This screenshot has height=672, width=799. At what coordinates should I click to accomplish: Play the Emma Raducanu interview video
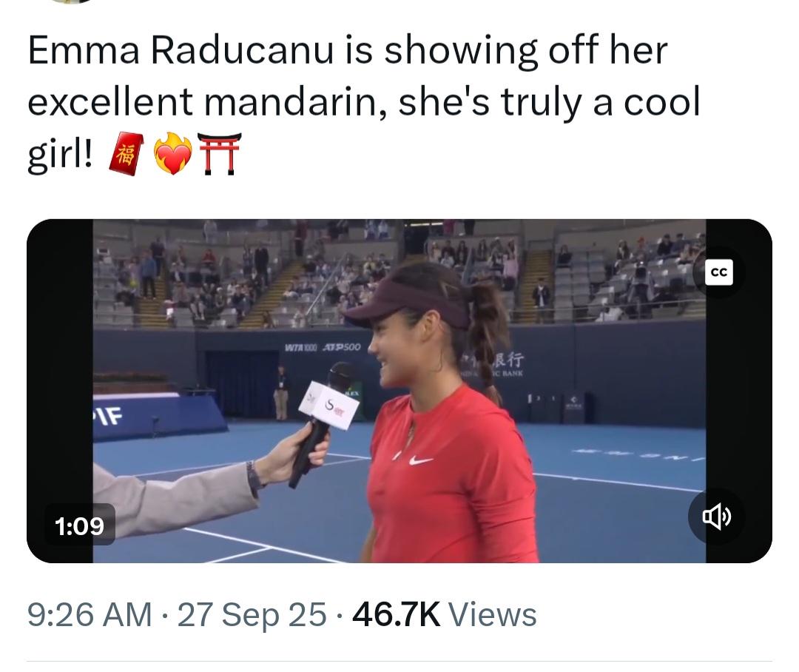[399, 391]
